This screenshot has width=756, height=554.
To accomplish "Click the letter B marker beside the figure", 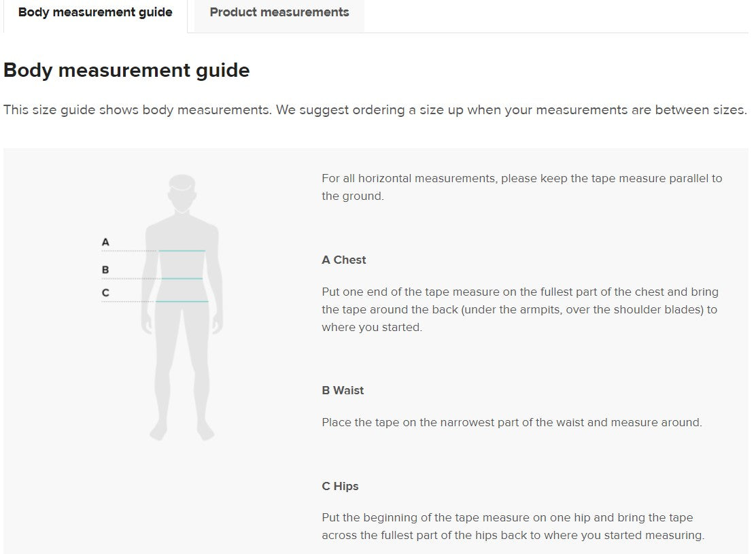I will point(105,270).
